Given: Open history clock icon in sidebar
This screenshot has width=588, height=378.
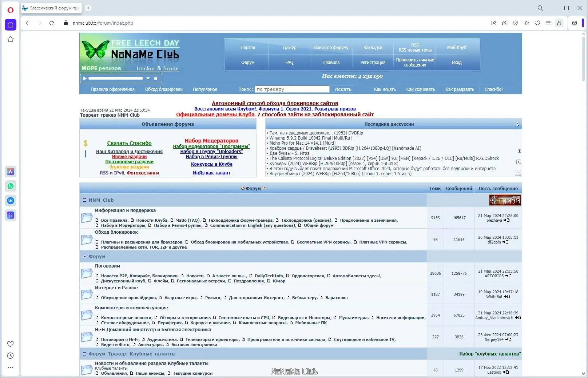Looking at the screenshot, I should 10,356.
